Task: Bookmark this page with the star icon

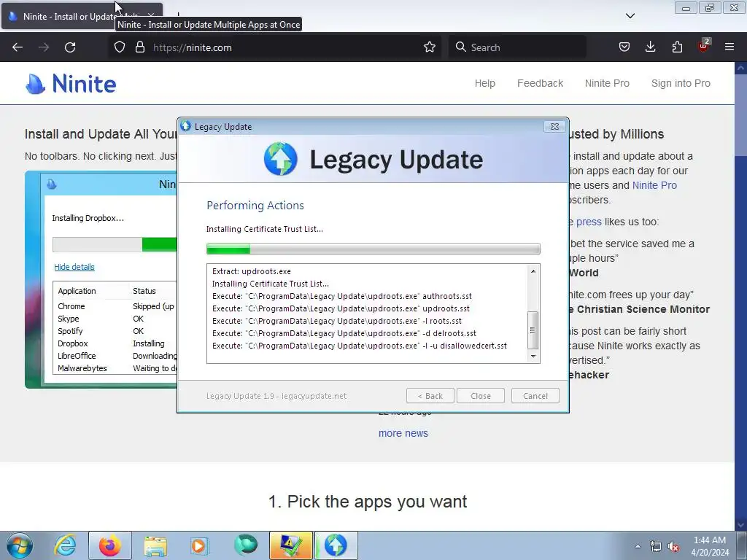Action: point(430,47)
